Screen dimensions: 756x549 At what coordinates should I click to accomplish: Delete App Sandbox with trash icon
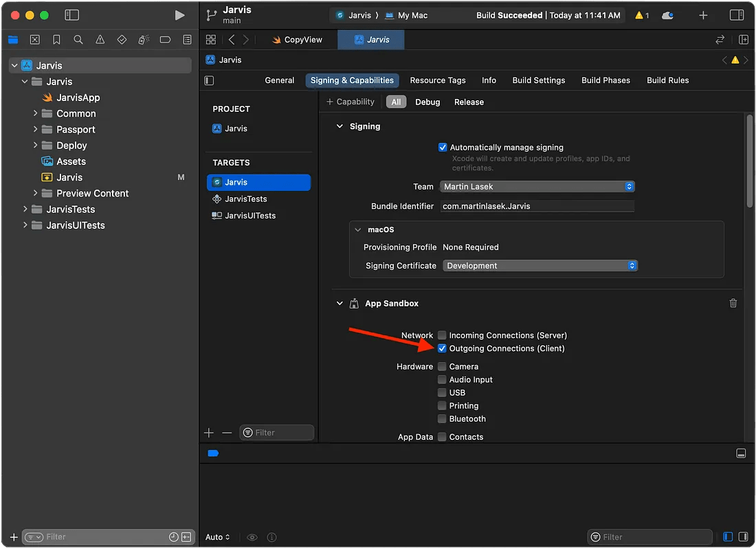tap(733, 303)
